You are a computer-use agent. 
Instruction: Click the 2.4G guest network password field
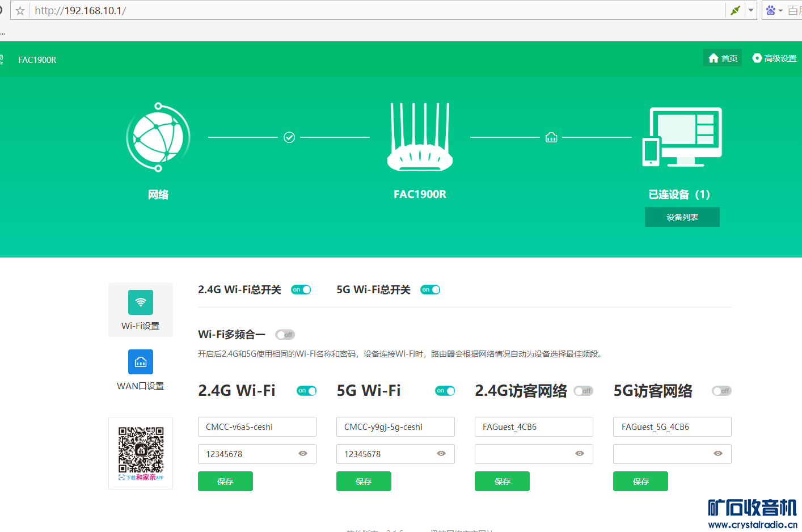point(534,454)
